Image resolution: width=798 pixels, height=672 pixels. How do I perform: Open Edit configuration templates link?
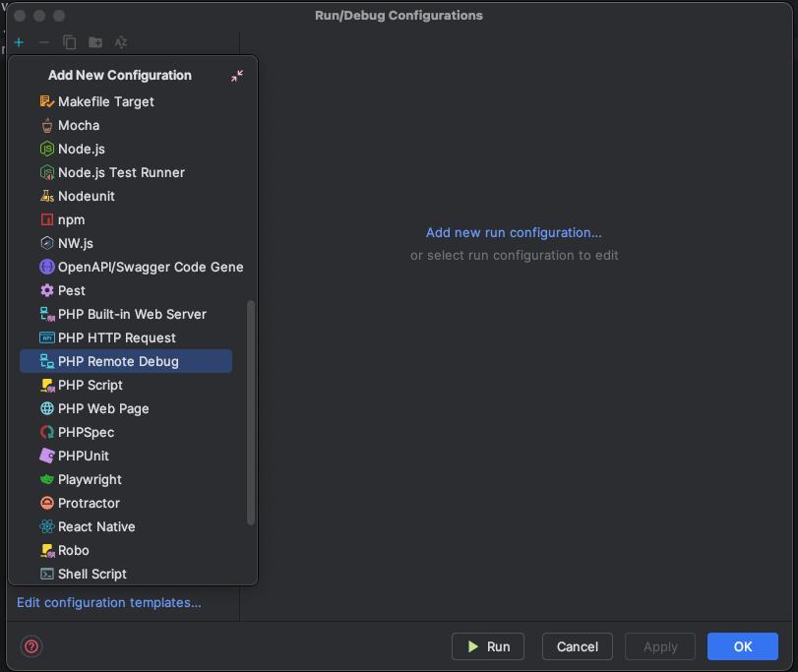coord(109,602)
